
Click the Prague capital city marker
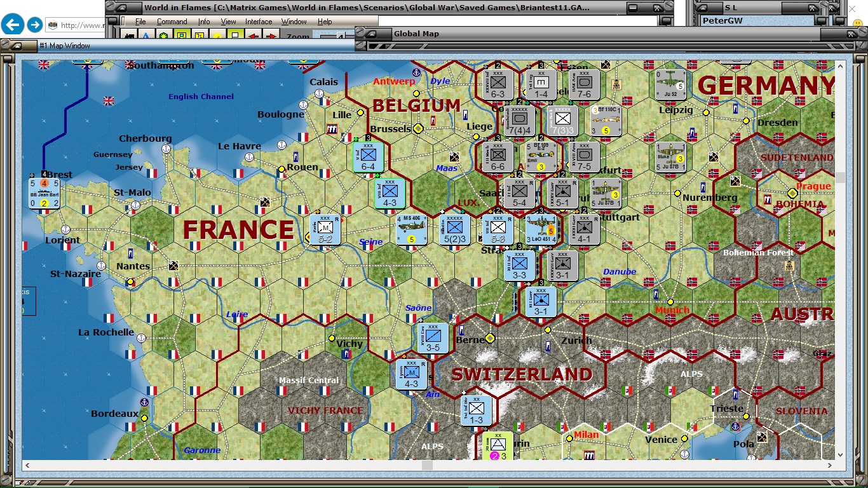point(792,193)
